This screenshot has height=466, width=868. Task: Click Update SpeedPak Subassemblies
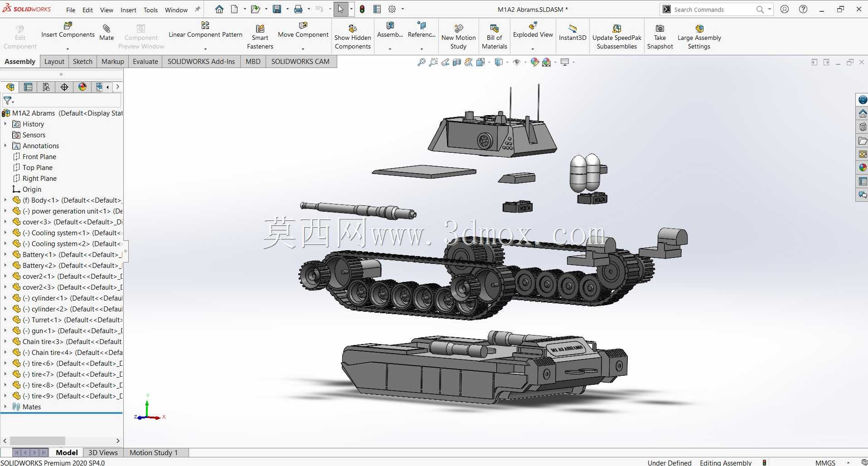point(617,37)
